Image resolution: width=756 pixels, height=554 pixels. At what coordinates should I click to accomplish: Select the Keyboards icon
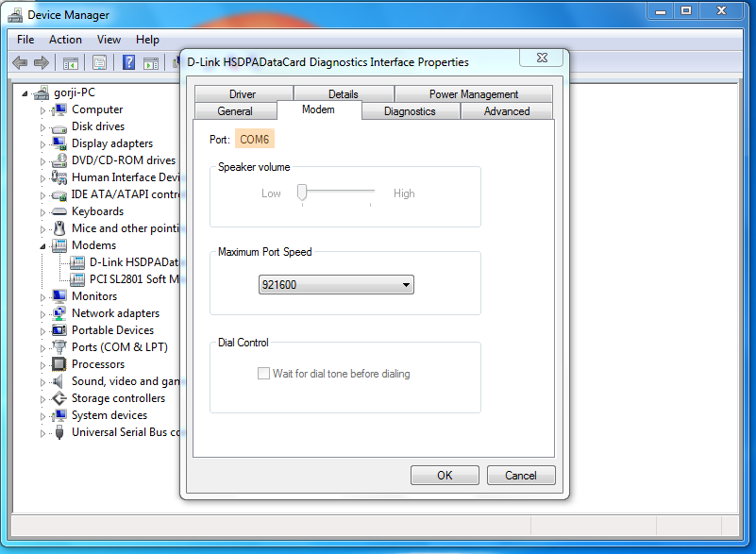(59, 211)
